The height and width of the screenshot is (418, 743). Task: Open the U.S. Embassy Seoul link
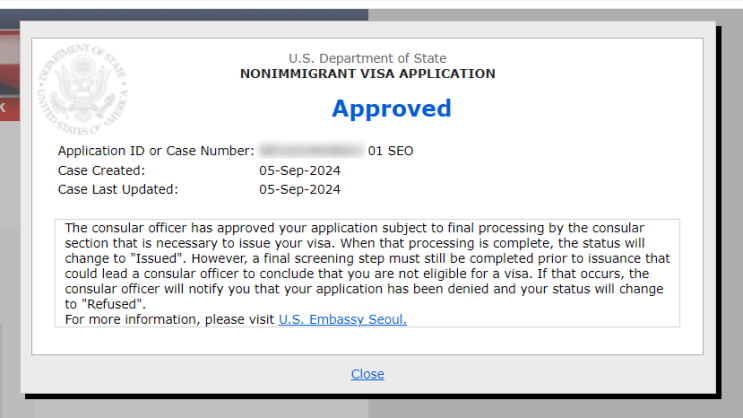pos(342,320)
